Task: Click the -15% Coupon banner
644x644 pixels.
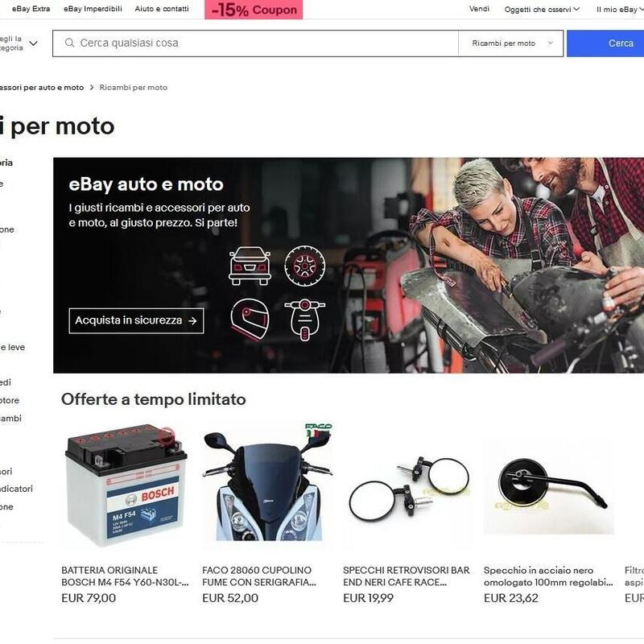Action: click(x=254, y=10)
